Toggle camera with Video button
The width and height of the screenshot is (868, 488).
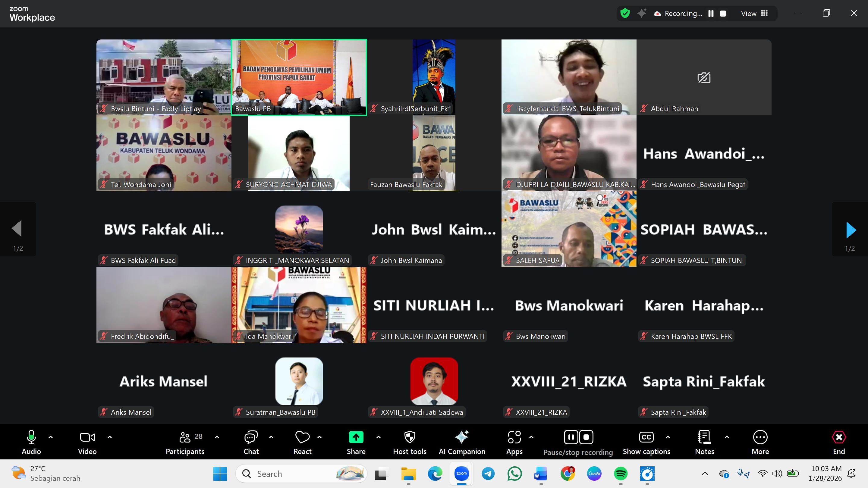[87, 437]
